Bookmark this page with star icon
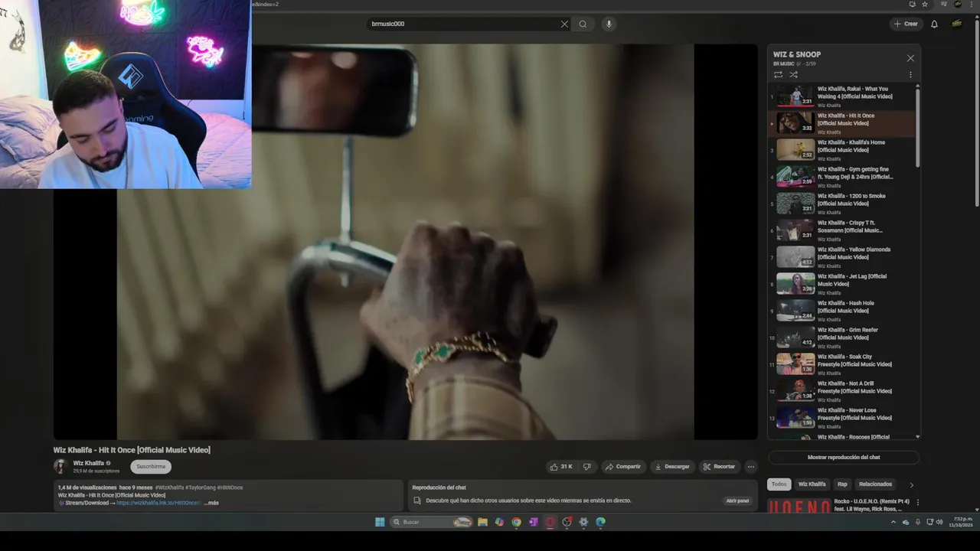 [925, 4]
